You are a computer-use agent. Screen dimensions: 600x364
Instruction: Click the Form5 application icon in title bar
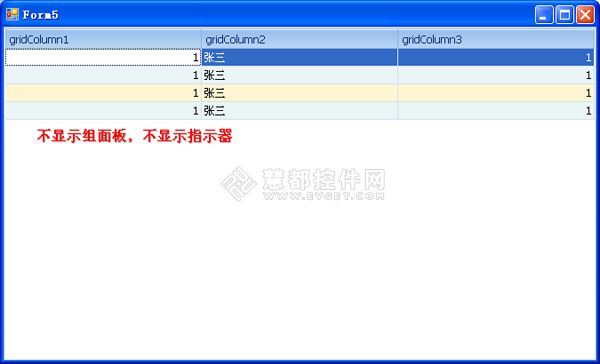point(12,15)
